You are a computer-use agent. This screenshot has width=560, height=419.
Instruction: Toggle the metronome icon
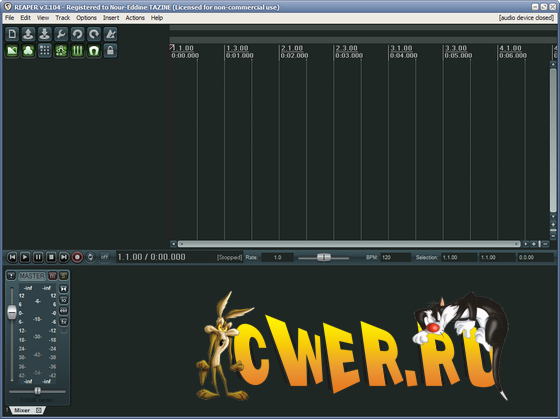(110, 34)
